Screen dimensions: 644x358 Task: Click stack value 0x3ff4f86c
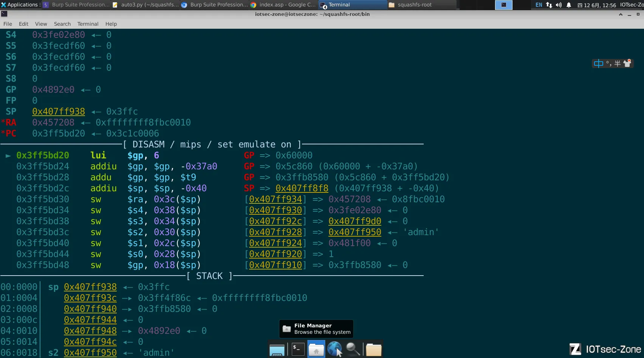(x=164, y=298)
